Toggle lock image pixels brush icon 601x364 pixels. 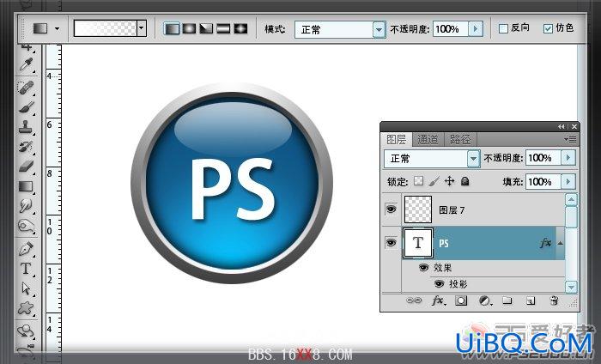point(434,181)
